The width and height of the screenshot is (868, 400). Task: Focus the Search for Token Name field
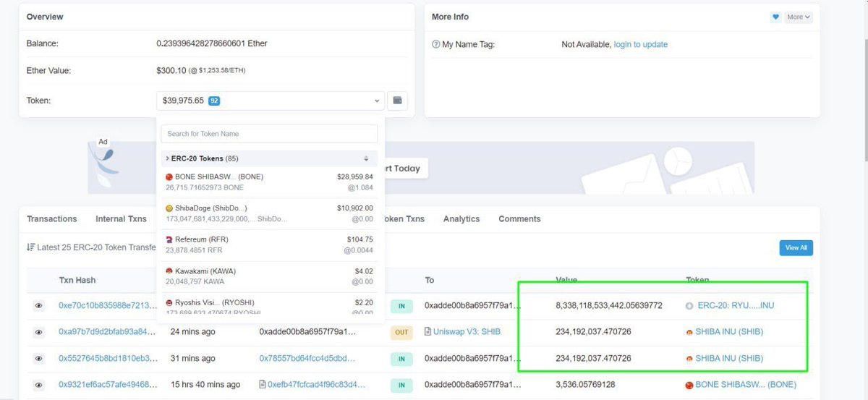269,134
